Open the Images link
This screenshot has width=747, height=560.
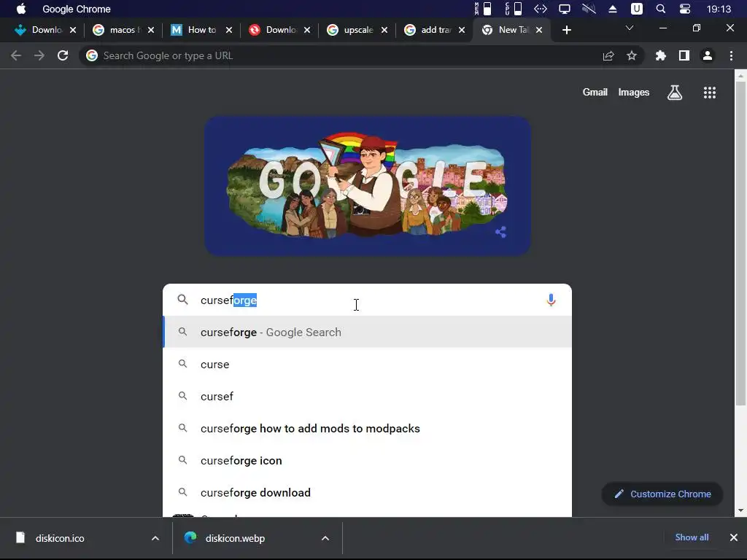(634, 93)
